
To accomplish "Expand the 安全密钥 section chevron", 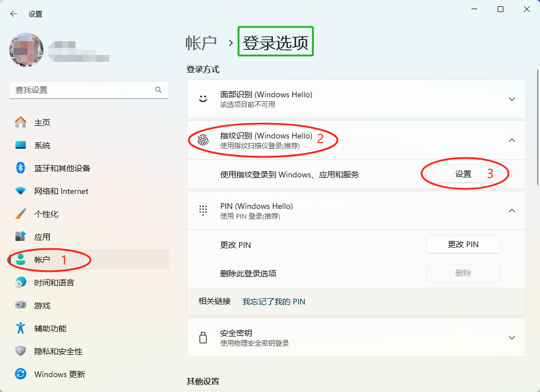I will (x=512, y=338).
